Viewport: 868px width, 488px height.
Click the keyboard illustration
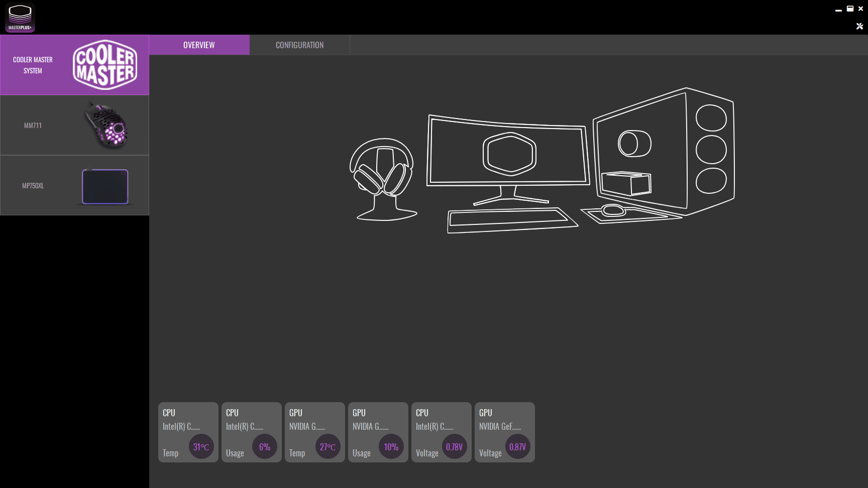(512, 220)
